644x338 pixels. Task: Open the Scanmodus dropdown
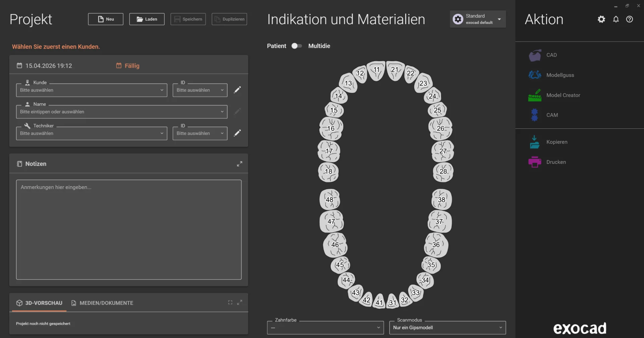coord(447,328)
